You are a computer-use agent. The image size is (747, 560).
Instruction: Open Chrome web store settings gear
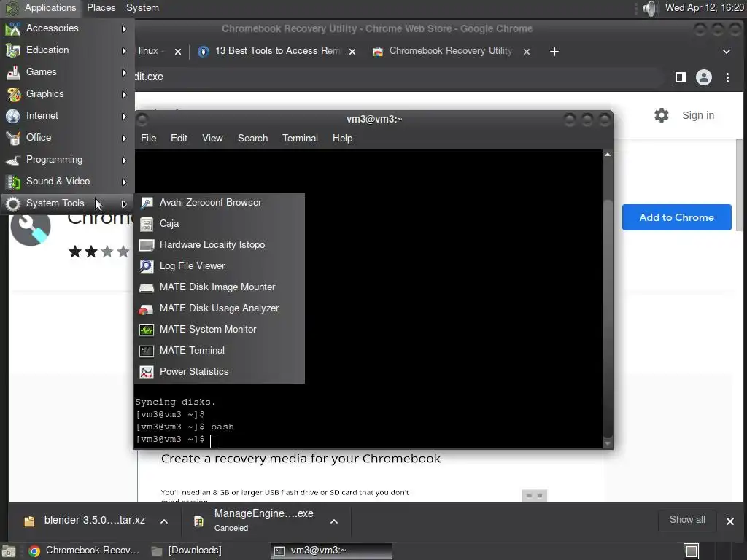coord(661,115)
